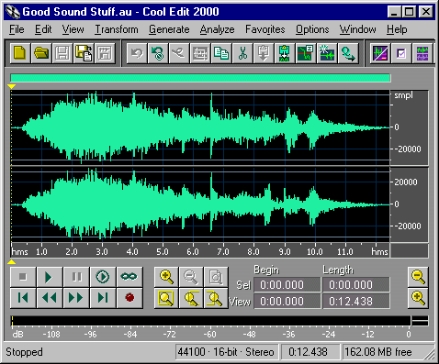Zoom to the right edge of the selection

(216, 298)
